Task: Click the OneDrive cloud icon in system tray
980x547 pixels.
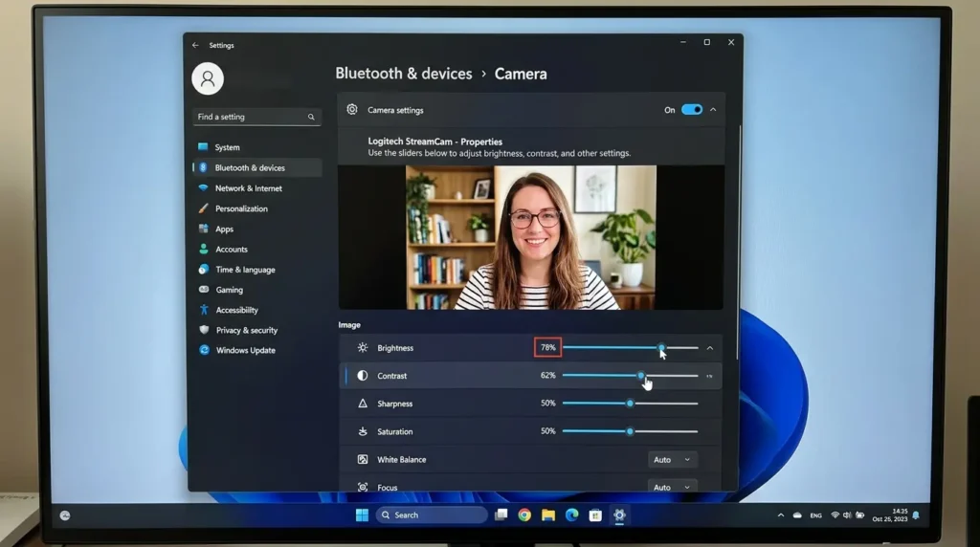Action: point(797,515)
